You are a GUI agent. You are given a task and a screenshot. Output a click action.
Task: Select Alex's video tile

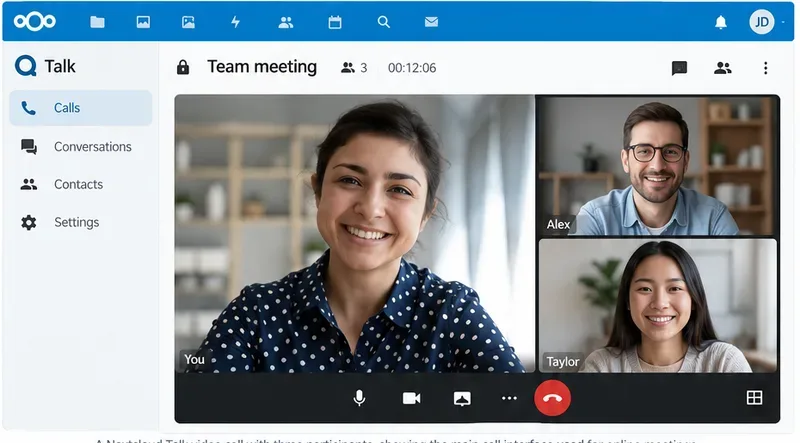pos(658,165)
